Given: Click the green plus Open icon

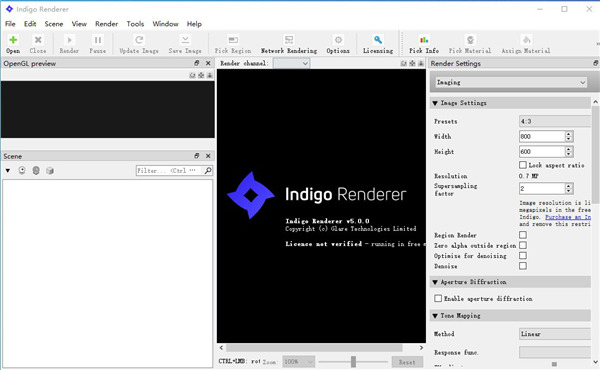Looking at the screenshot, I should pos(13,40).
